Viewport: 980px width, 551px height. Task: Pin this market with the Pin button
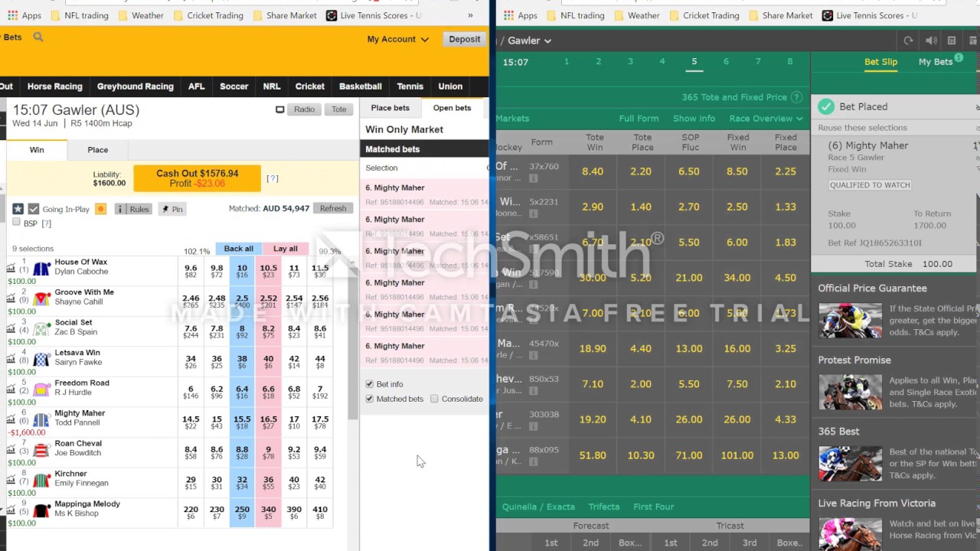[x=172, y=209]
